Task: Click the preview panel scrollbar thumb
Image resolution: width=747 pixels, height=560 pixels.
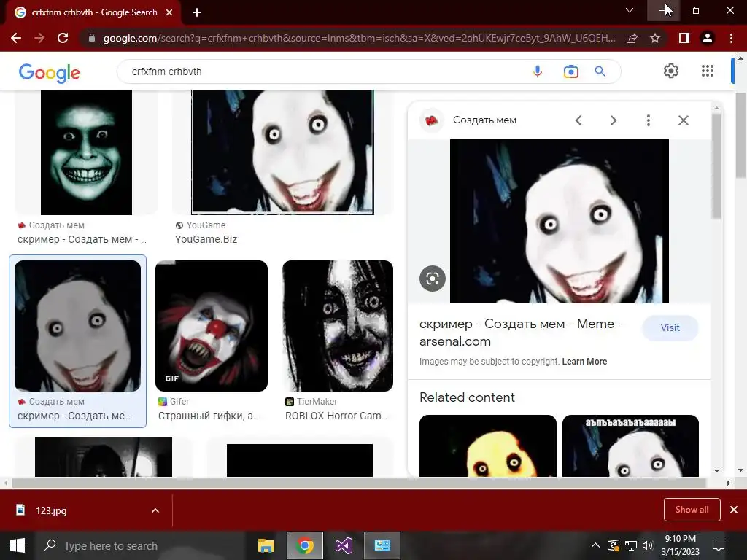Action: click(x=716, y=166)
